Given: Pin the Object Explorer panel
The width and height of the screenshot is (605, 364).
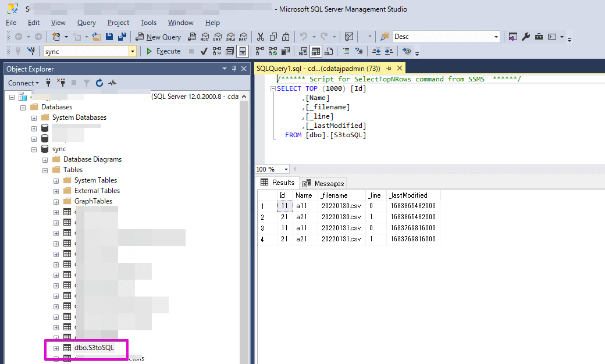Looking at the screenshot, I should (x=234, y=69).
